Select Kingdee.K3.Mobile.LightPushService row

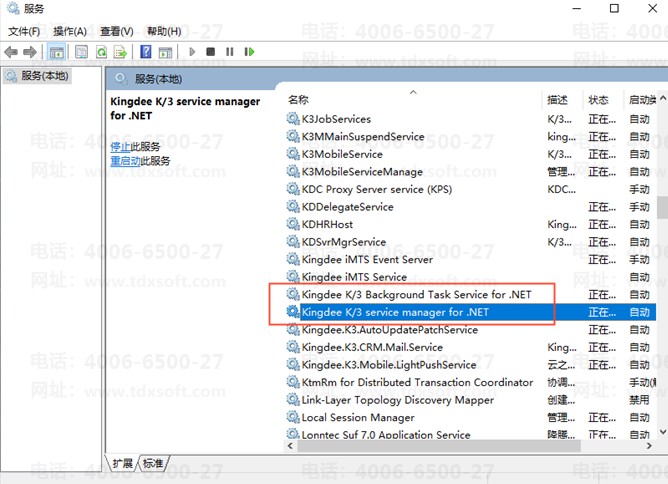(x=470, y=365)
